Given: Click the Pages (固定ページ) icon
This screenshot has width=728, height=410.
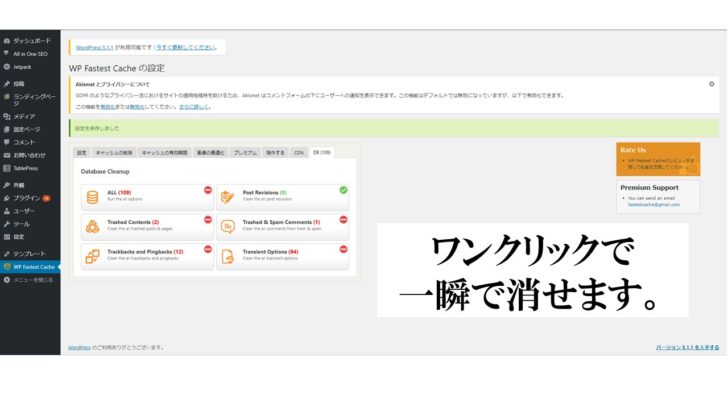Looking at the screenshot, I should click(6, 130).
